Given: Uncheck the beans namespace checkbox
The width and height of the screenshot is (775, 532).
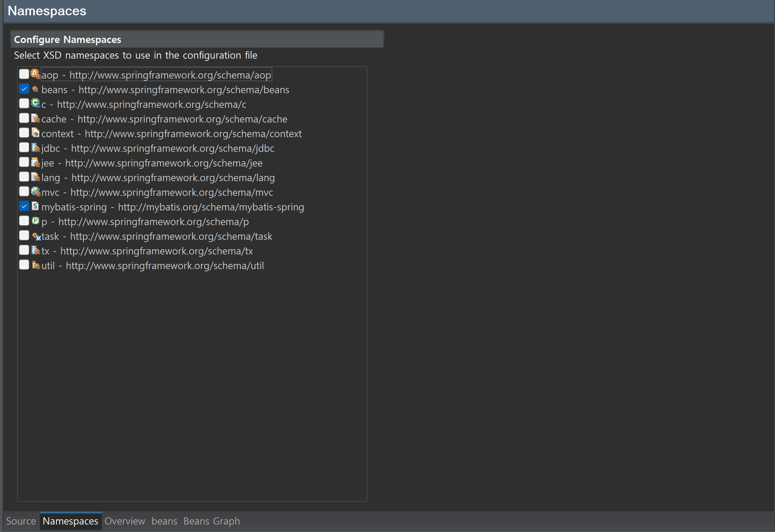Looking at the screenshot, I should pos(24,89).
